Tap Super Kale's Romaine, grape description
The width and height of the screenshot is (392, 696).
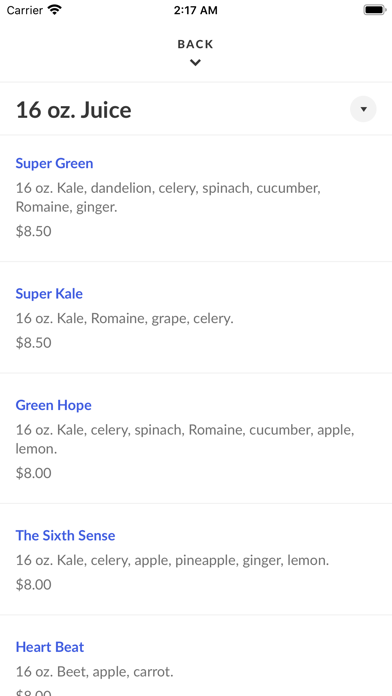124,319
